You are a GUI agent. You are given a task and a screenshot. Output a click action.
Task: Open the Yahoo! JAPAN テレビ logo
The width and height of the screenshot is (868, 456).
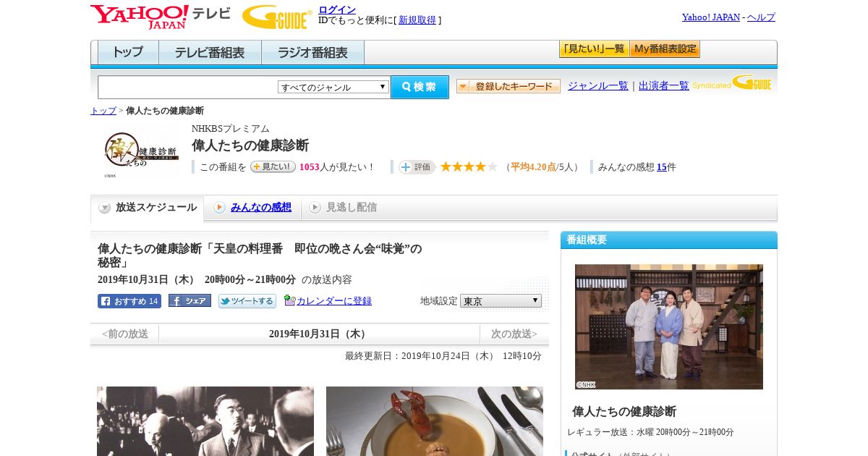(161, 17)
